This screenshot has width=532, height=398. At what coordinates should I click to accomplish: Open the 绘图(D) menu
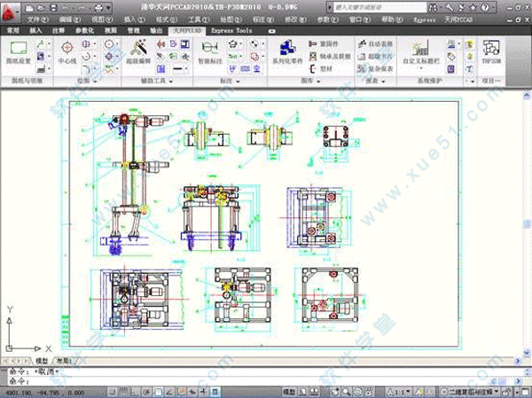tap(228, 18)
